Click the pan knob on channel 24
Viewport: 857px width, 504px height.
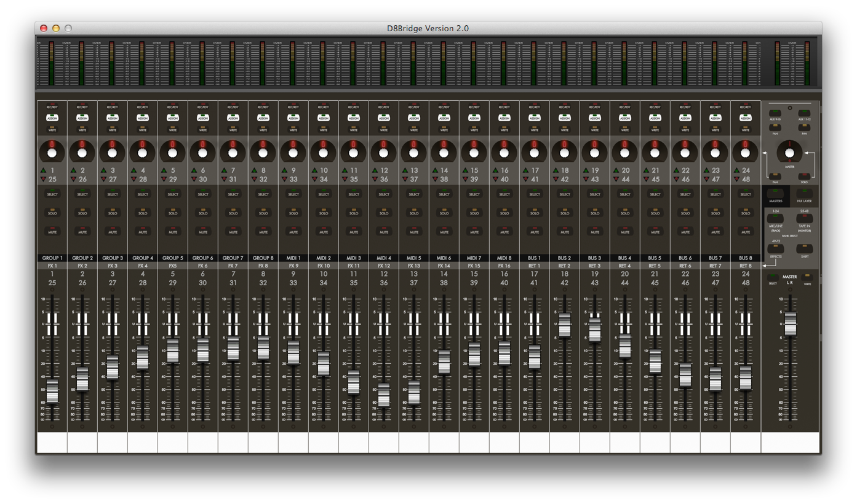point(746,151)
